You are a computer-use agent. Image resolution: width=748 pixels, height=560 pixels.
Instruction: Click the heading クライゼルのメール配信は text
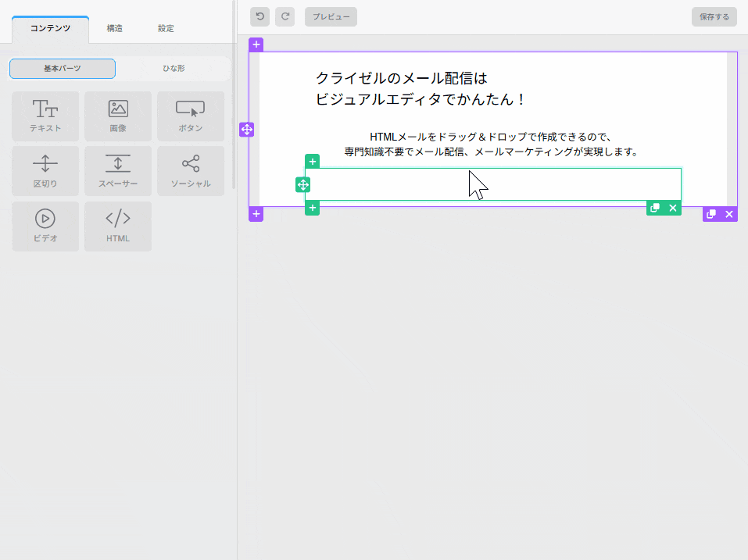coord(402,78)
